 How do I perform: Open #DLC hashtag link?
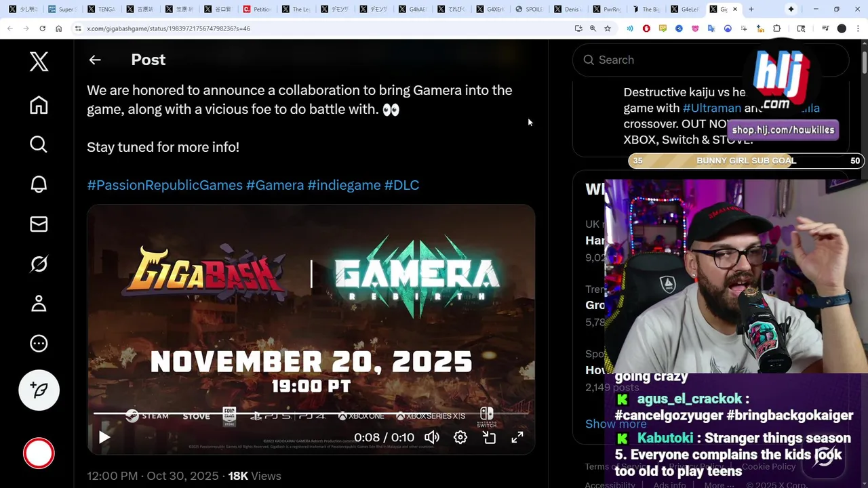point(401,185)
